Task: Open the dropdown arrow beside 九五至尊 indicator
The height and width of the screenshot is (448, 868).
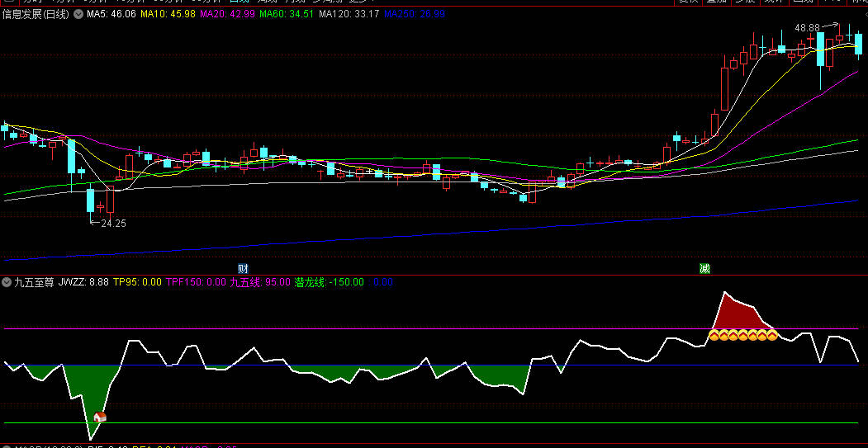Action: pos(7,282)
